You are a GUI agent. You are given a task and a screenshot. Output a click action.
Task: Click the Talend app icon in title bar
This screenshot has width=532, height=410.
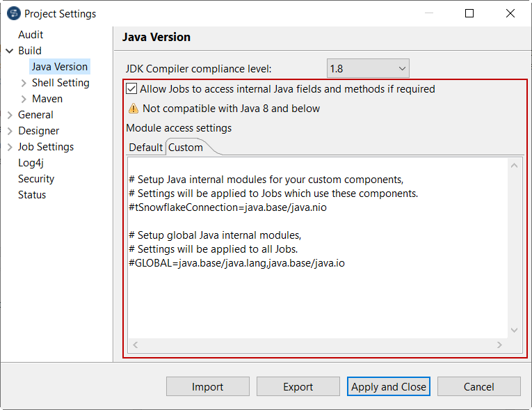click(13, 13)
